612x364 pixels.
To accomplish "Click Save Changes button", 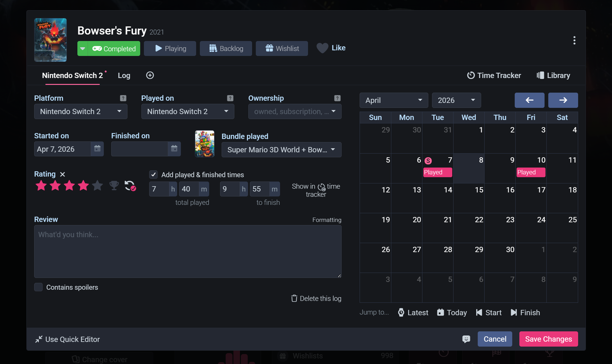I will (549, 339).
